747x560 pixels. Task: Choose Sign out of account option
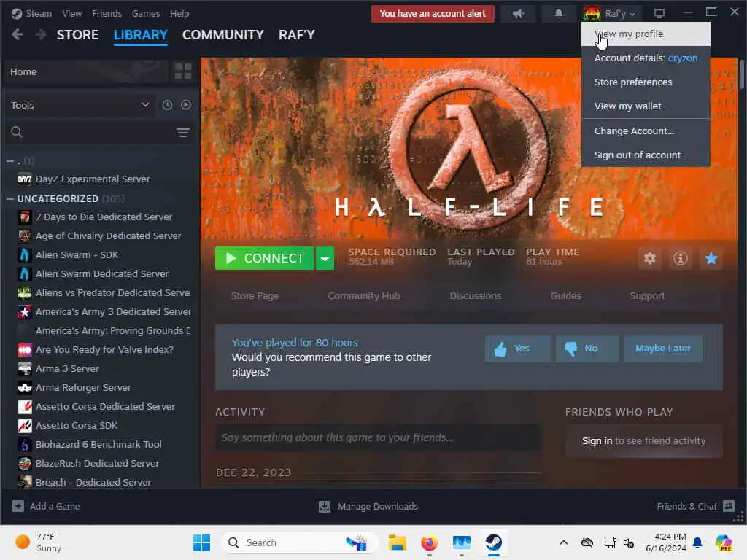tap(646, 155)
